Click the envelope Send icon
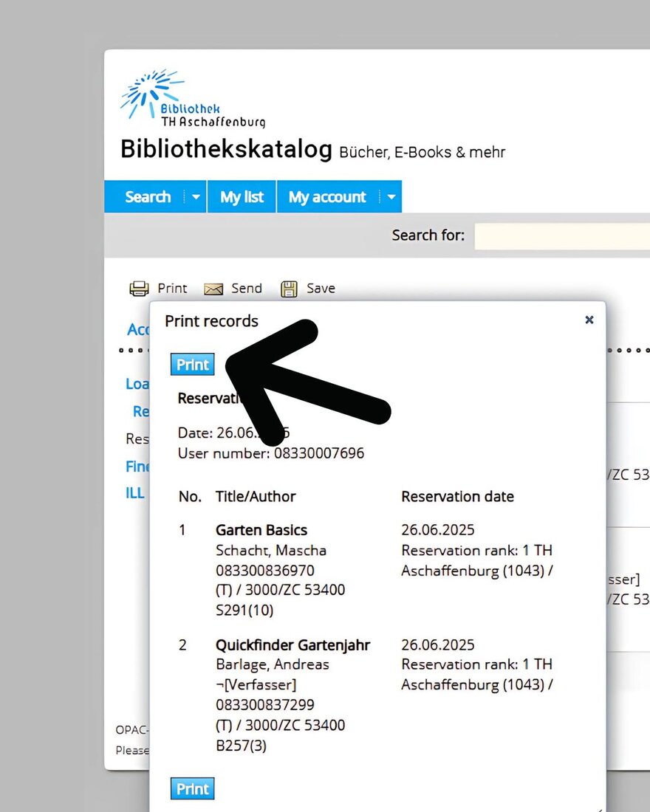650x812 pixels. 213,289
